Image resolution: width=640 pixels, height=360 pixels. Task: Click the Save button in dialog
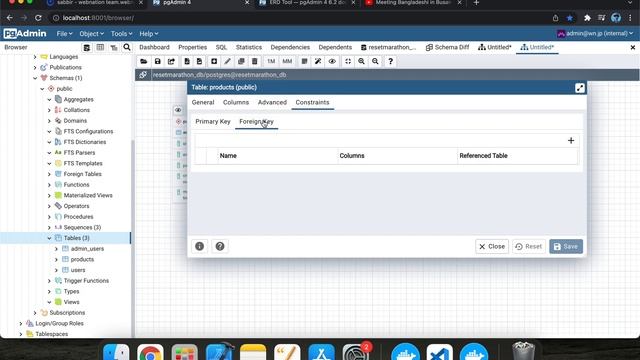(566, 247)
